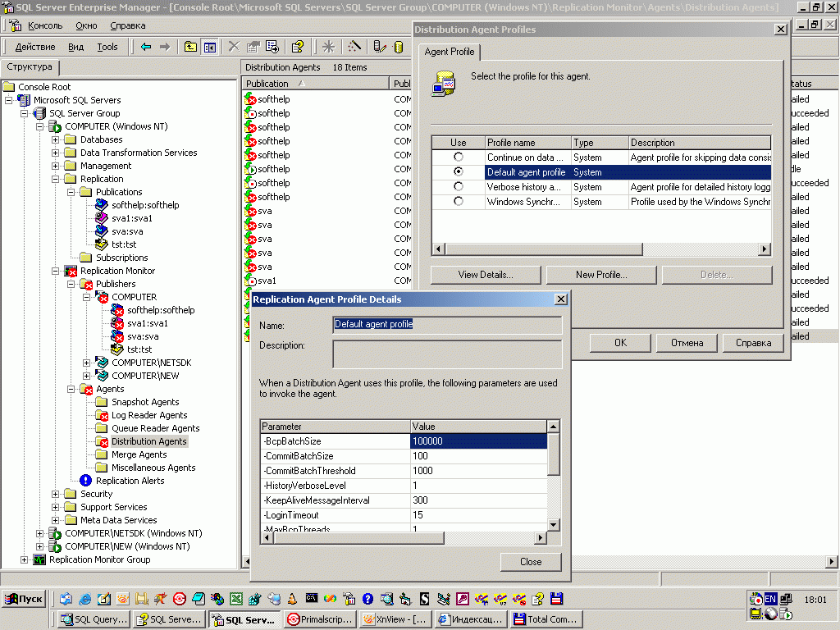Click the floppy disk quick launch icon
The width and height of the screenshot is (840, 630).
point(557,599)
